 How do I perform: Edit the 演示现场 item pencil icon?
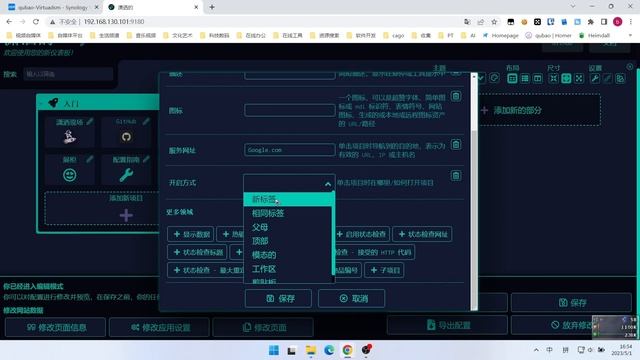[90, 121]
